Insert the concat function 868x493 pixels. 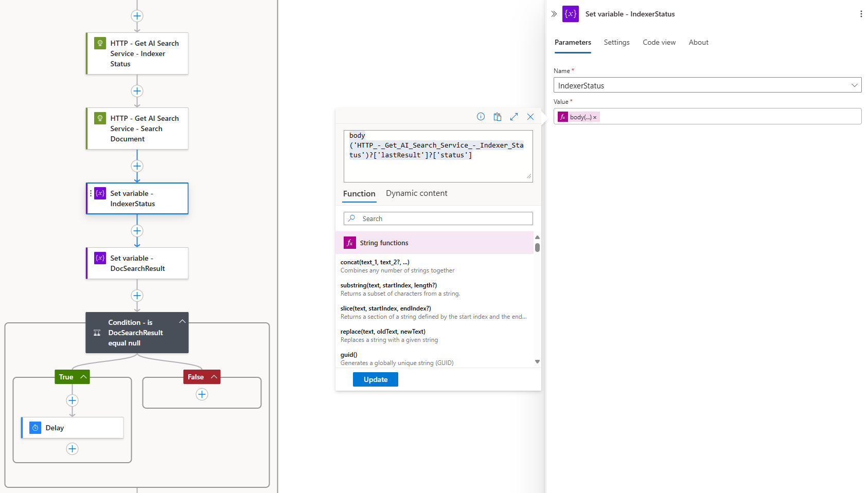[x=434, y=266]
